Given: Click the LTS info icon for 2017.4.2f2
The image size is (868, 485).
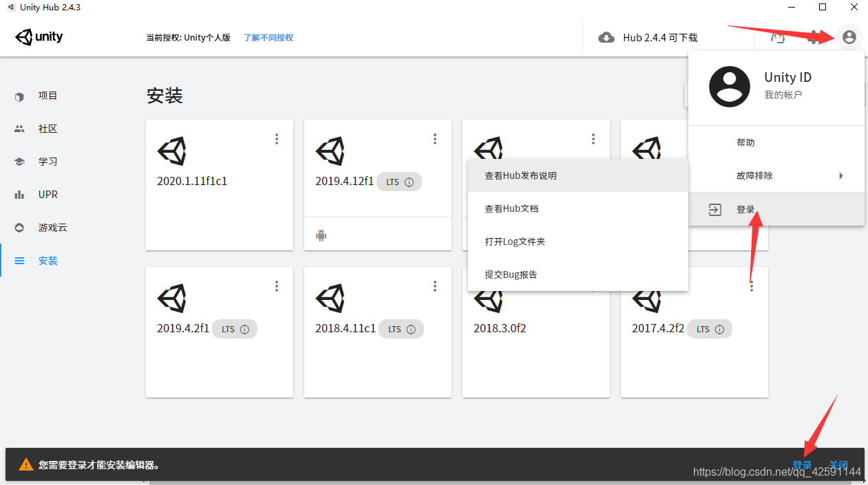Looking at the screenshot, I should point(719,330).
